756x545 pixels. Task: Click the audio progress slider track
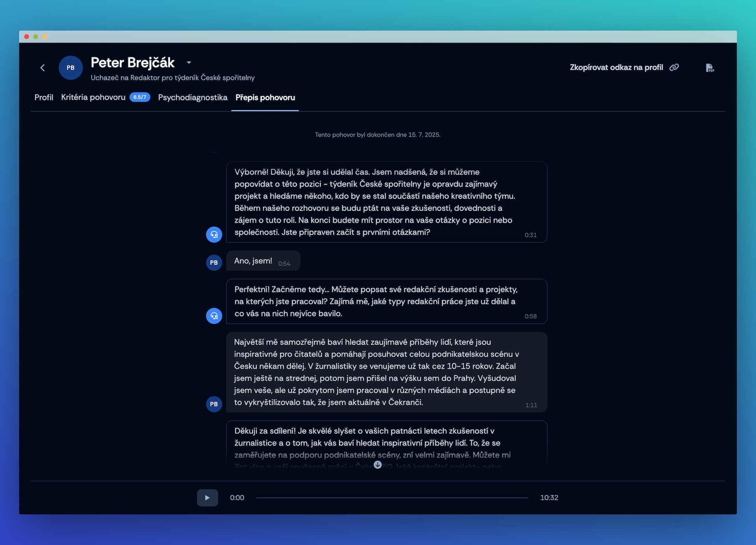coord(392,498)
